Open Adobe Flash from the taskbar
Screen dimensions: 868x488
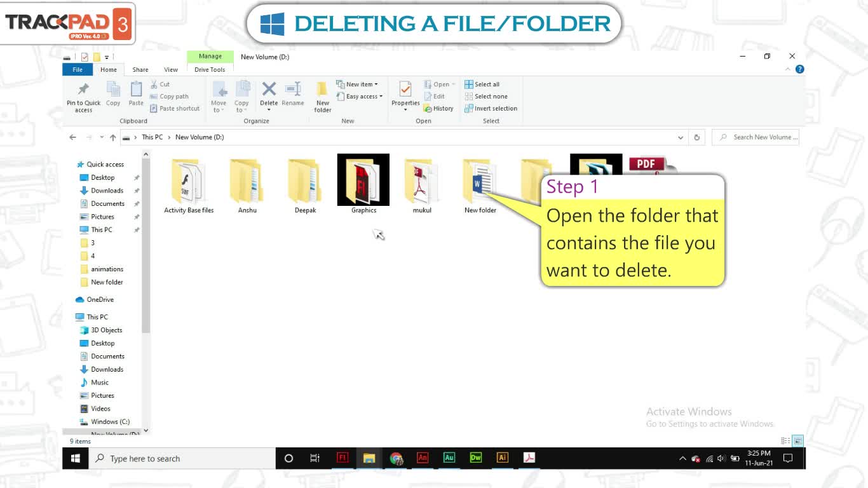(342, 458)
